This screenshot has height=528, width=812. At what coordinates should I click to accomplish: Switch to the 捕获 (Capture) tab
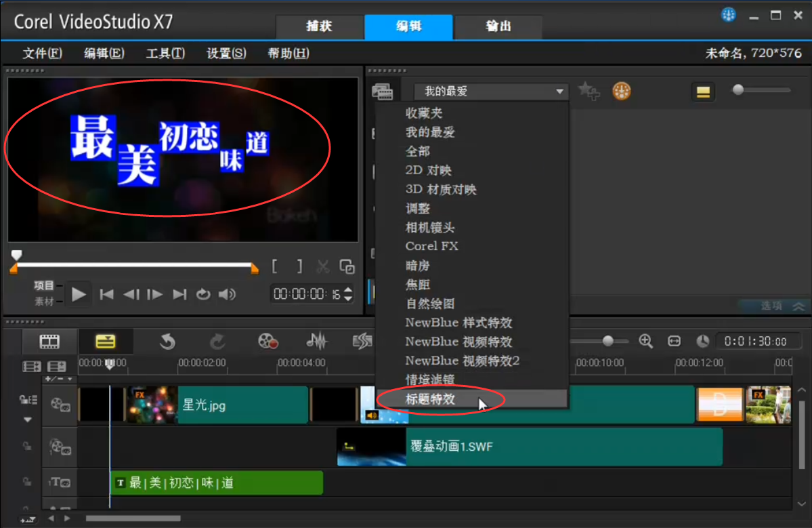pyautogui.click(x=319, y=26)
